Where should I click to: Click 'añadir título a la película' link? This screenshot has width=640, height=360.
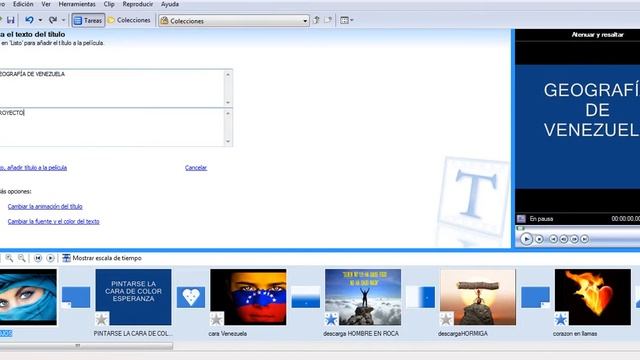(x=37, y=168)
